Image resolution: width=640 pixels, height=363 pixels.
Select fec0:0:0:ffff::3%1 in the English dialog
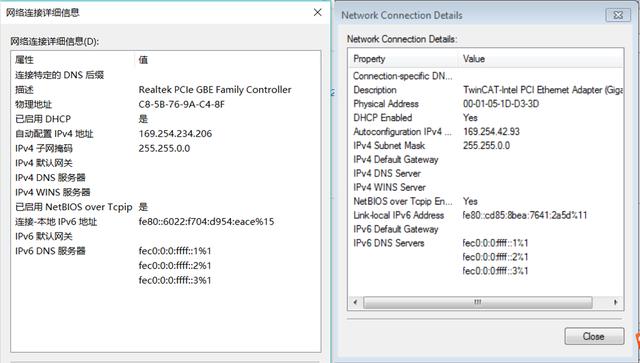pyautogui.click(x=496, y=271)
